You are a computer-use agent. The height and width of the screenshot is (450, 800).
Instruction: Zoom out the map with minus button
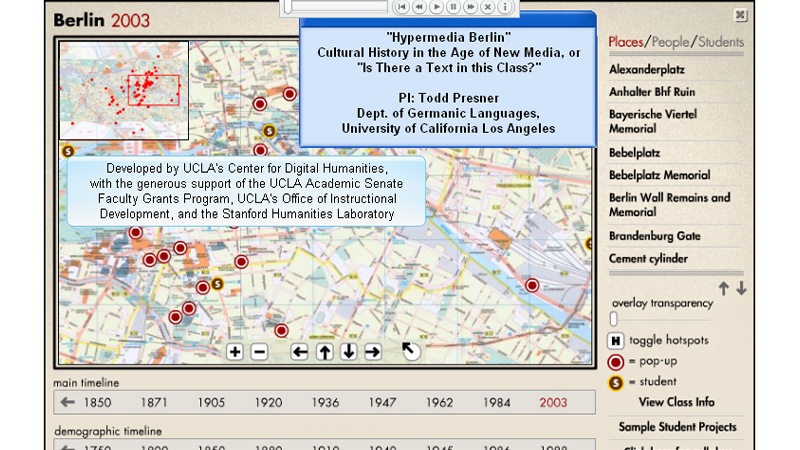click(259, 352)
